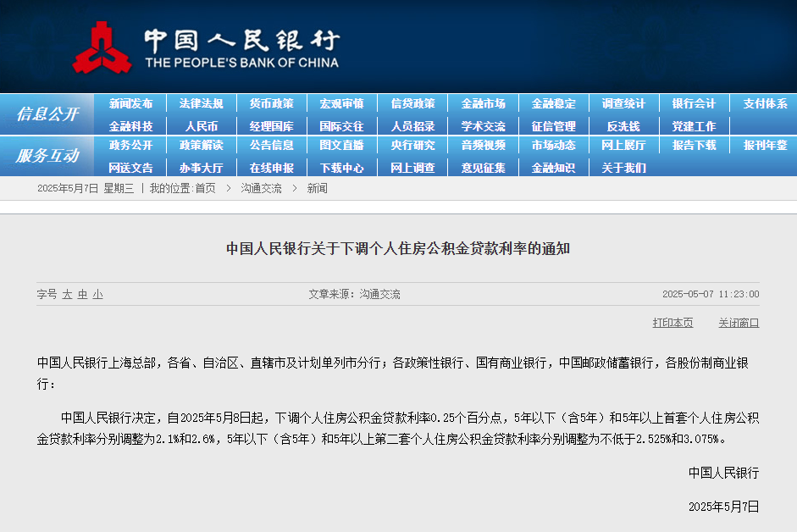Select medium font size 中
Image resolution: width=797 pixels, height=532 pixels.
point(82,295)
